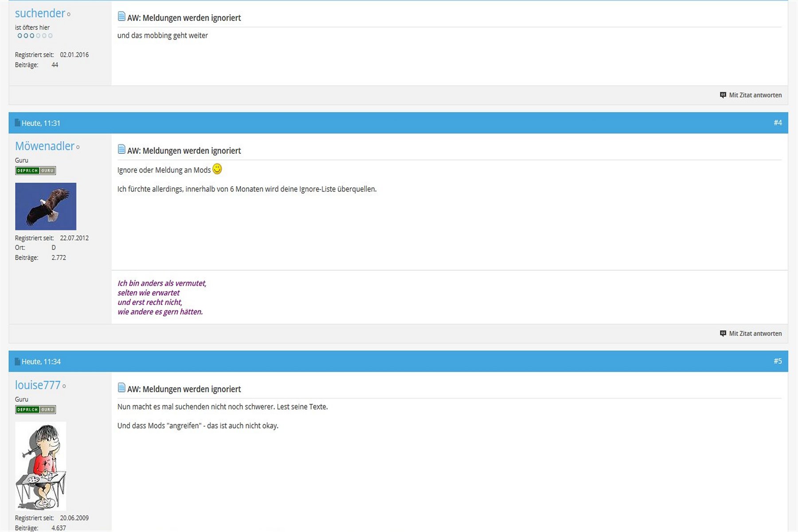Click the status indicator next to Möwenadler
This screenshot has height=532, width=798.
point(78,147)
